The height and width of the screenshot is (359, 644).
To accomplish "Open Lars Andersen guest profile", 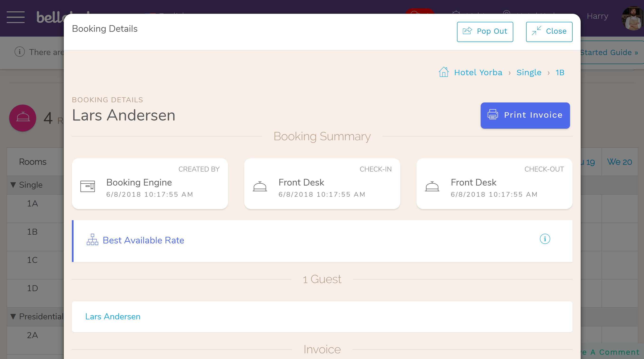I will point(112,316).
